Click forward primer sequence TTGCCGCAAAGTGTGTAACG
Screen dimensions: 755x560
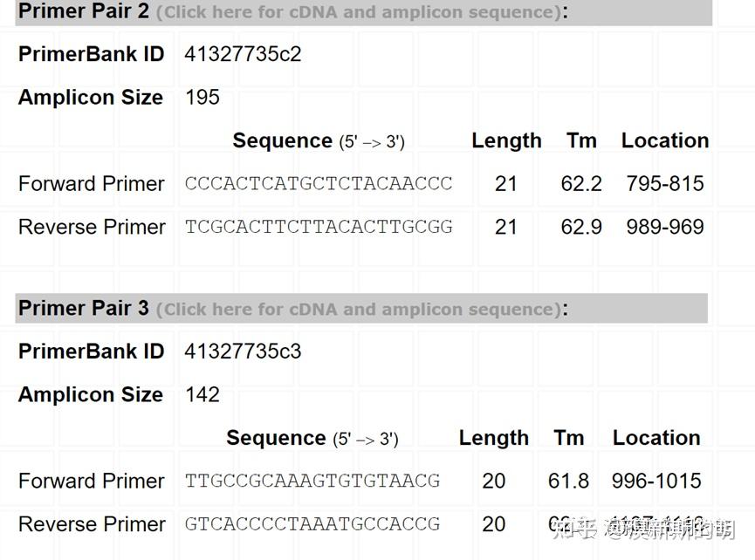pos(312,481)
